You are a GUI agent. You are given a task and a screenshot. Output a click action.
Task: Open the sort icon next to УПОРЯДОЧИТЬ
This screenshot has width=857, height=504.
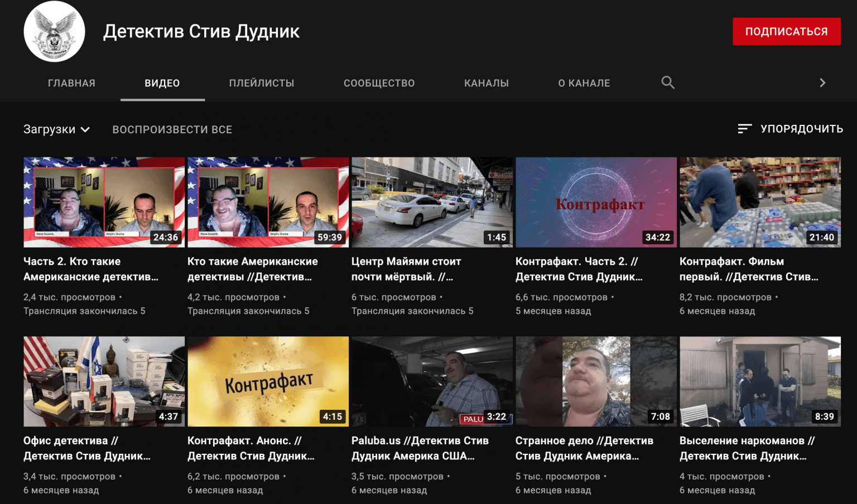744,129
